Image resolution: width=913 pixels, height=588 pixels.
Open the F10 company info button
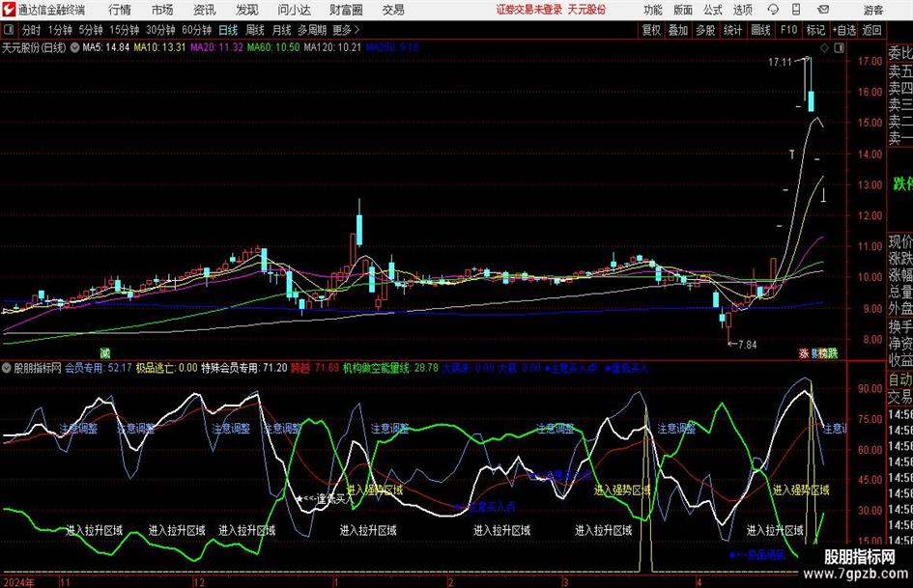789,30
